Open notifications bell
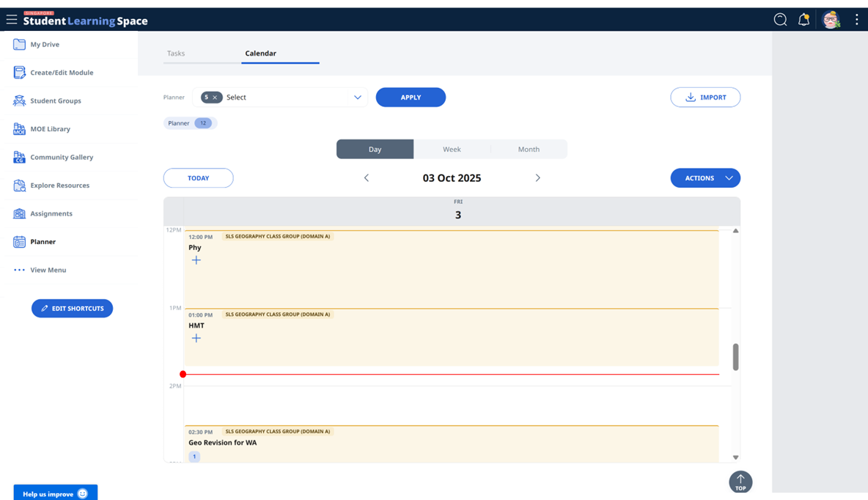The width and height of the screenshot is (868, 500). [x=803, y=19]
